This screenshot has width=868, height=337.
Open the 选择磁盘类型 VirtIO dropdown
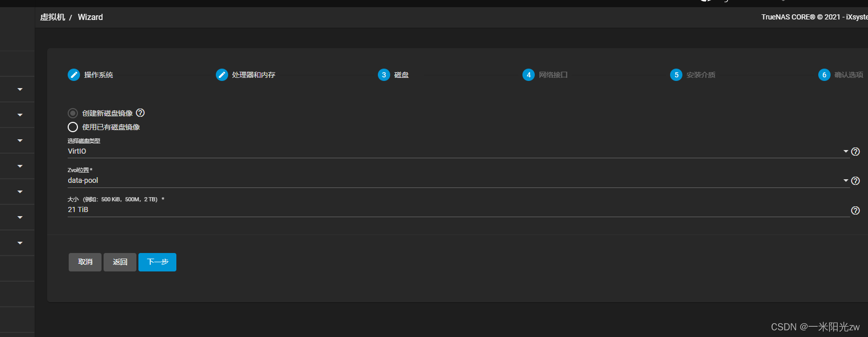pyautogui.click(x=458, y=151)
